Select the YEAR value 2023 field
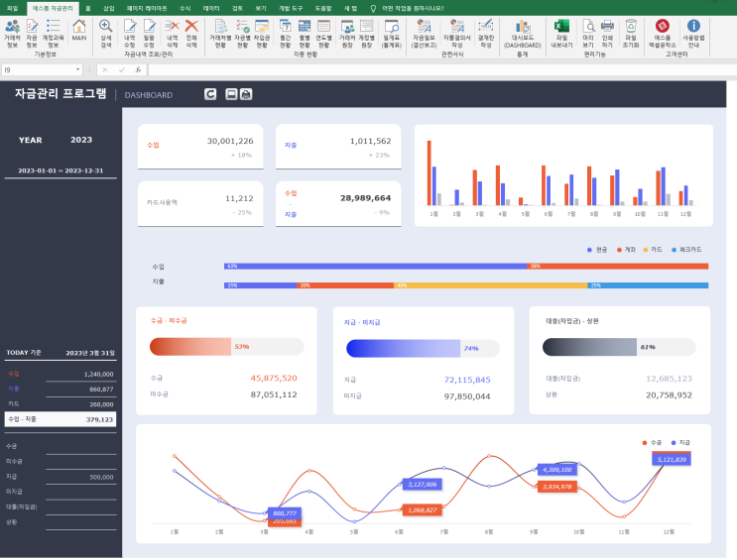737x560 pixels. [x=81, y=140]
